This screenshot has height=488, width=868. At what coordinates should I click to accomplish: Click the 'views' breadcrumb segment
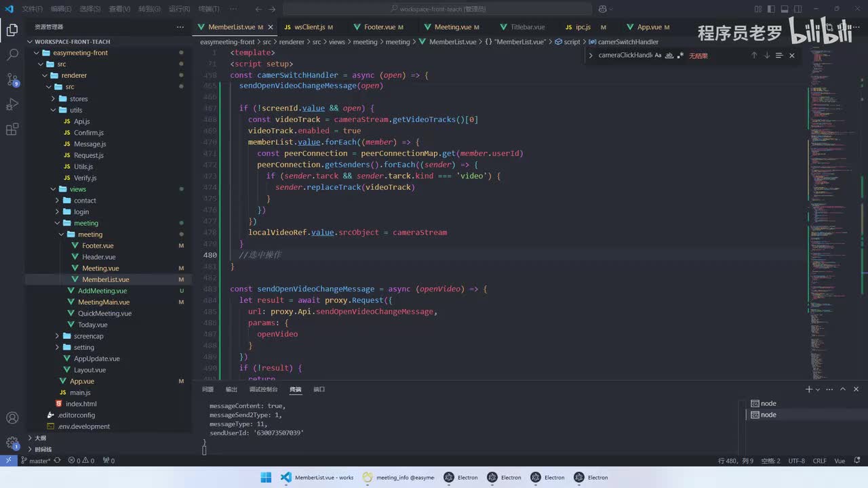pos(337,42)
